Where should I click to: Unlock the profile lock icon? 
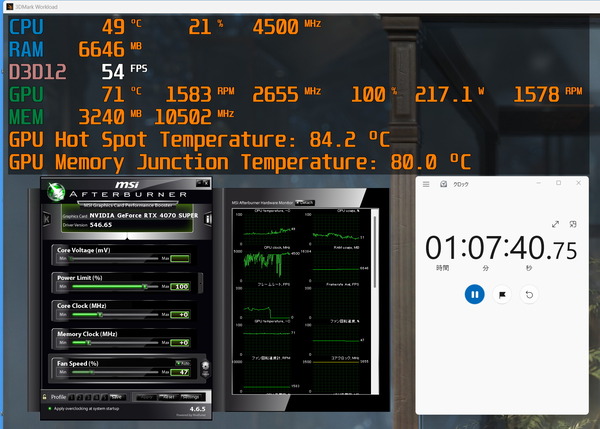pyautogui.click(x=45, y=397)
